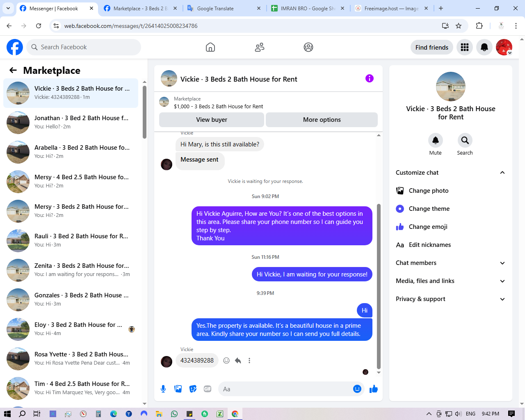Search in conversation icon

coord(465,140)
